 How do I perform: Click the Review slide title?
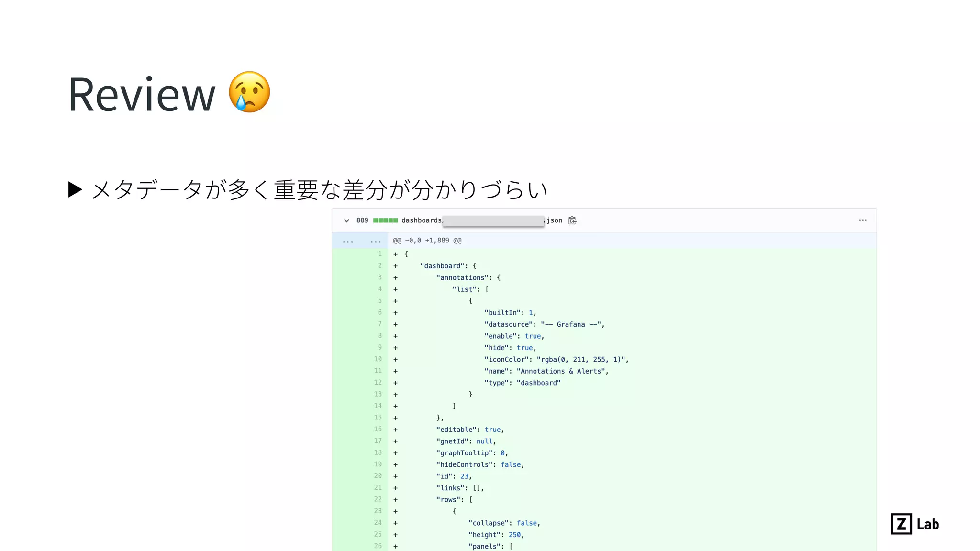(142, 95)
